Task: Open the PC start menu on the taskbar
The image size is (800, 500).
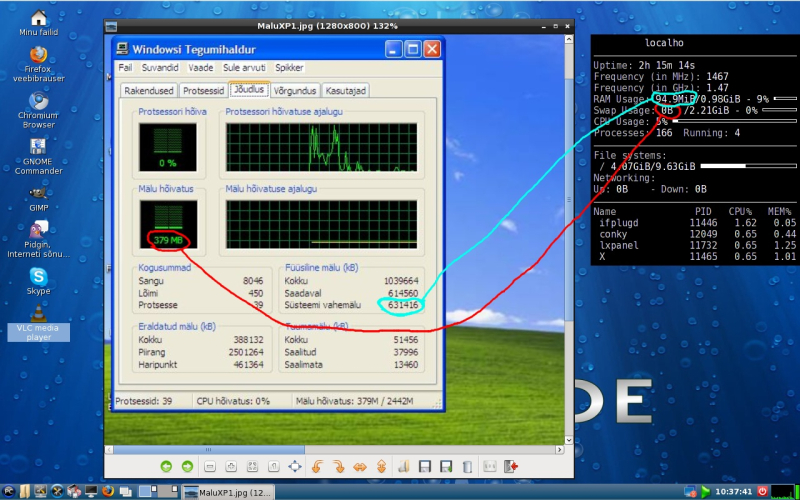Action: coord(8,492)
